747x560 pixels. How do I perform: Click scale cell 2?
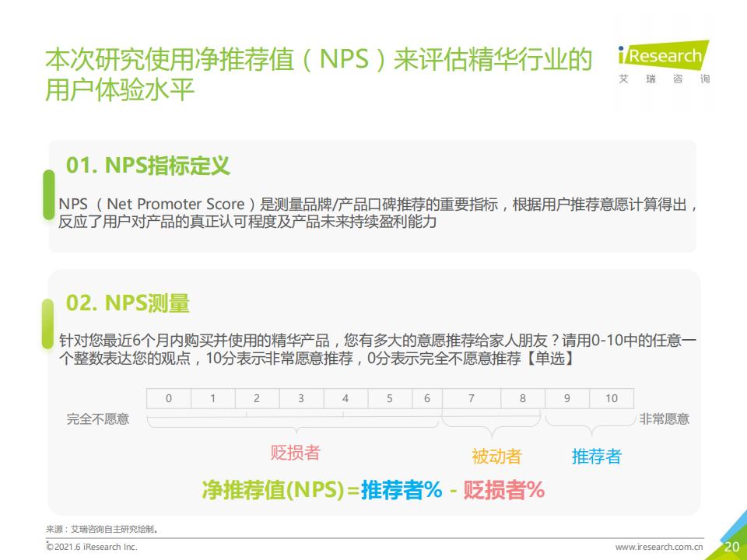coord(258,398)
